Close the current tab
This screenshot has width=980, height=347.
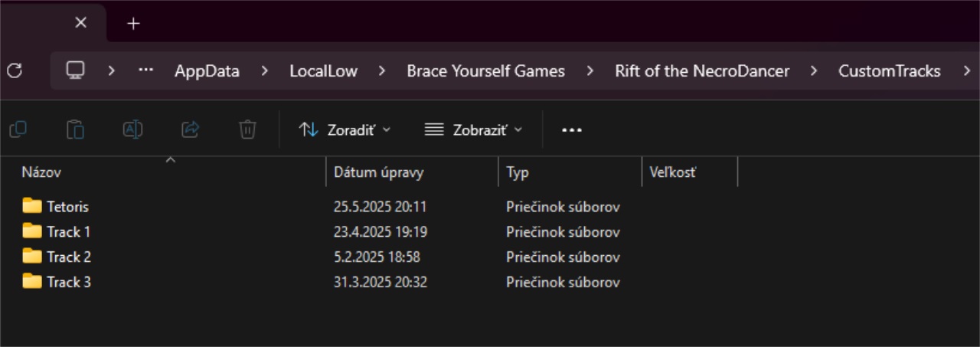(x=80, y=23)
